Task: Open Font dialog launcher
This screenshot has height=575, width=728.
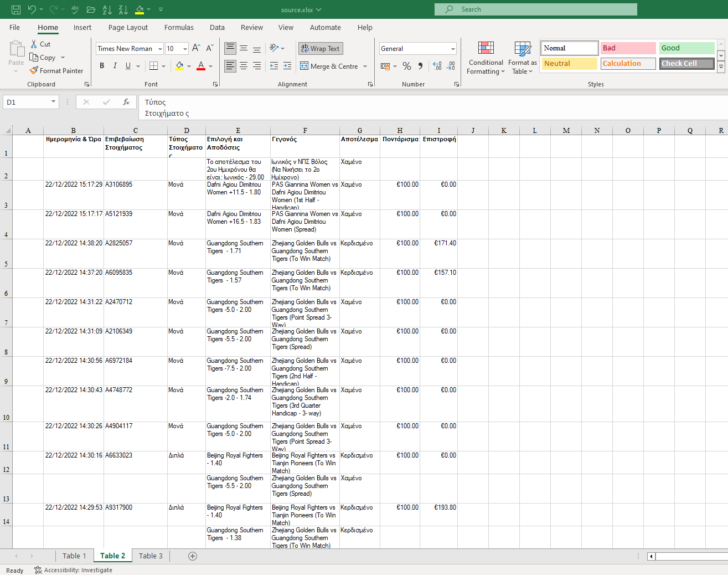Action: click(x=215, y=84)
